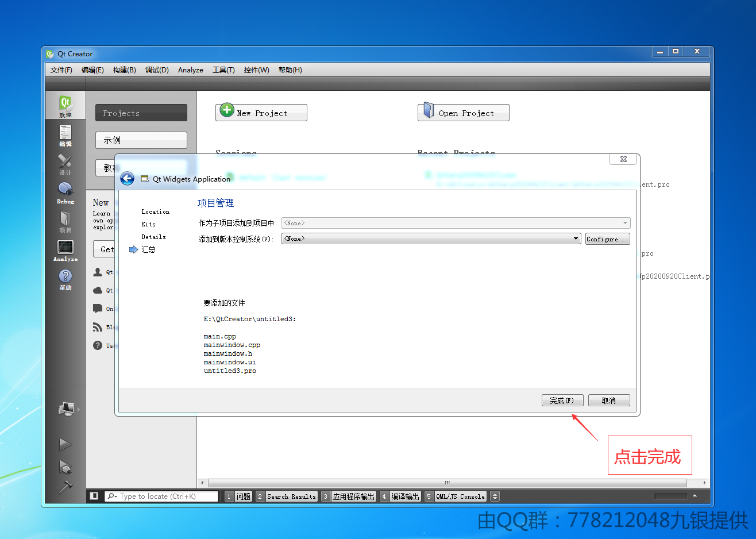756x539 pixels.
Task: Switch to the Analyze mode
Action: 65,251
